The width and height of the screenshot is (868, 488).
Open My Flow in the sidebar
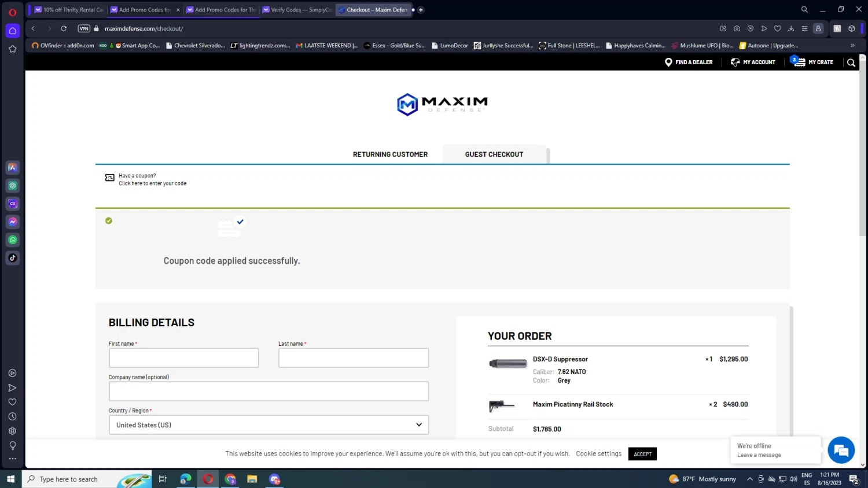tap(12, 387)
